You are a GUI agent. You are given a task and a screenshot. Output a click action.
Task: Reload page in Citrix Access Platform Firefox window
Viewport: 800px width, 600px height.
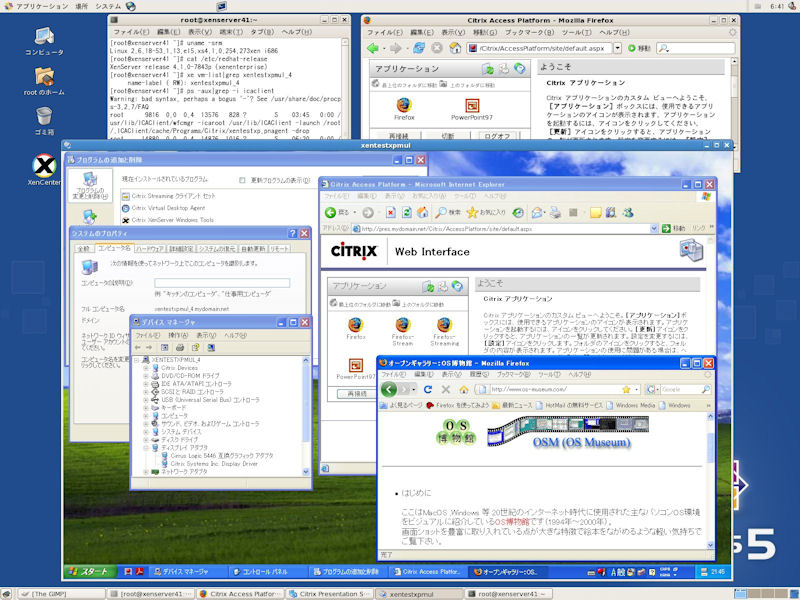pyautogui.click(x=419, y=48)
